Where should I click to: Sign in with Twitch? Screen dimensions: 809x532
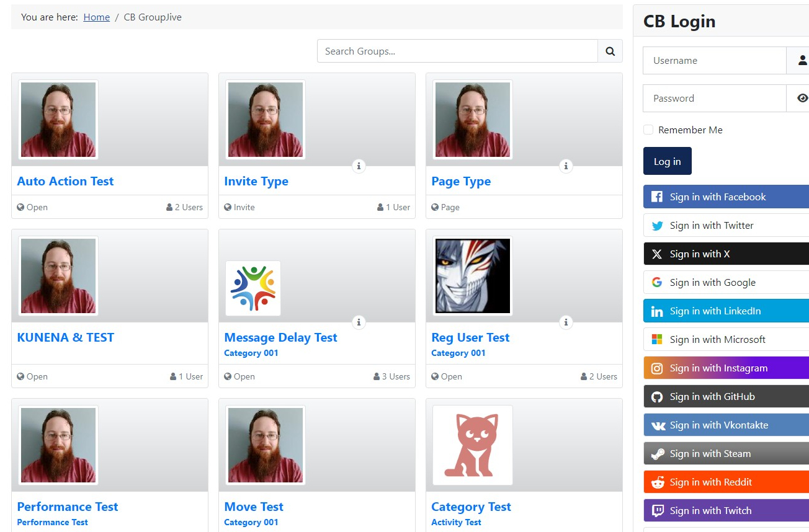click(x=726, y=510)
